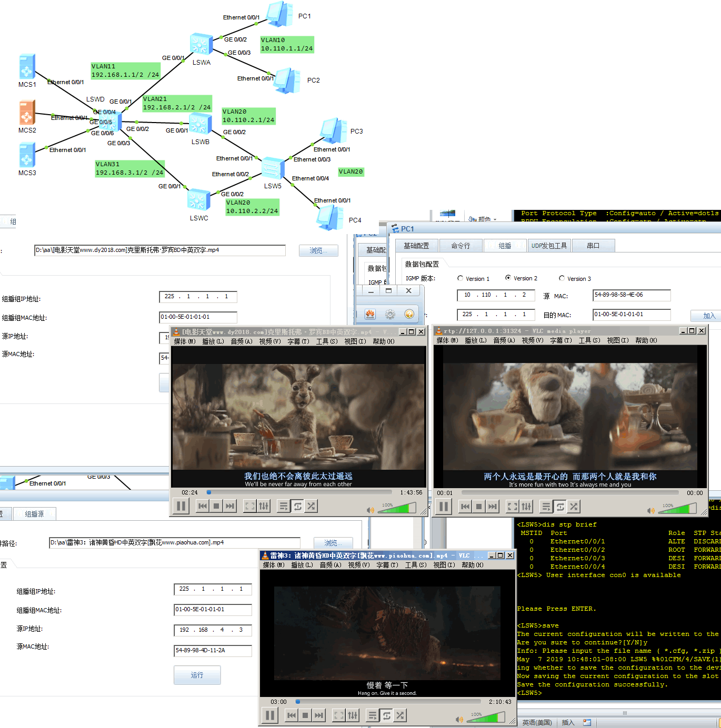Viewport: 721px width, 728px height.
Task: Show playlist in the 雷神3 VLC window
Action: point(373,715)
